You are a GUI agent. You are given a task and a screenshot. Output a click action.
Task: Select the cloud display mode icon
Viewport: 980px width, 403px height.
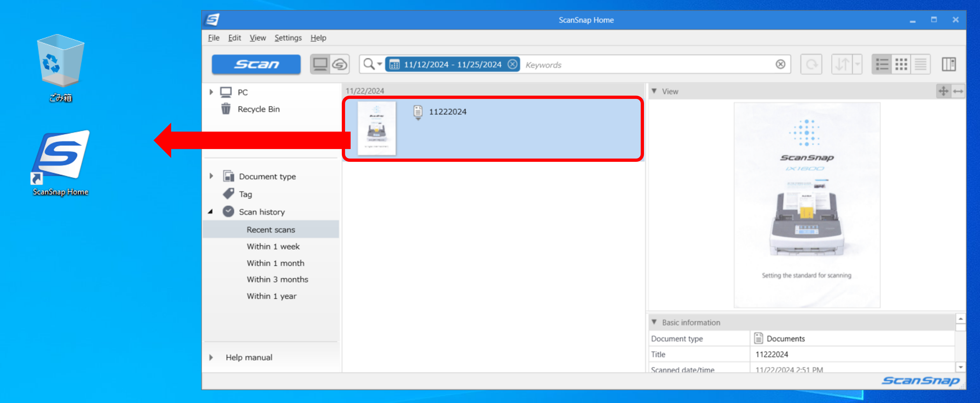340,64
